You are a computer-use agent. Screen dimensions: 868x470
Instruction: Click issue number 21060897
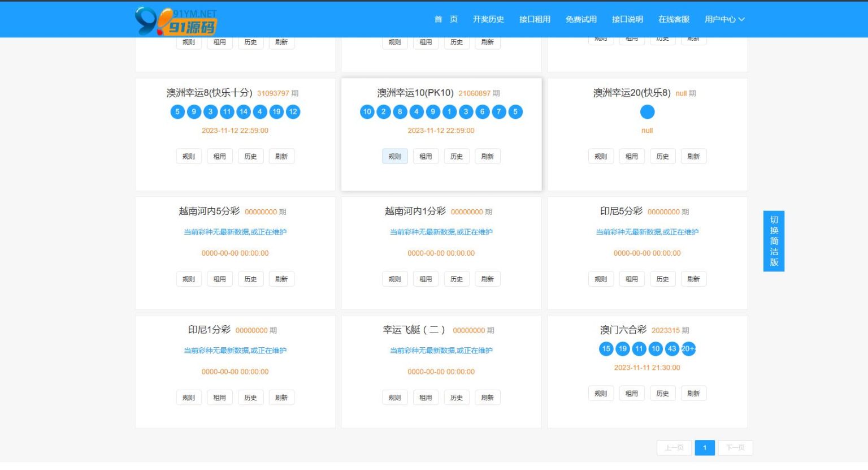pos(475,93)
